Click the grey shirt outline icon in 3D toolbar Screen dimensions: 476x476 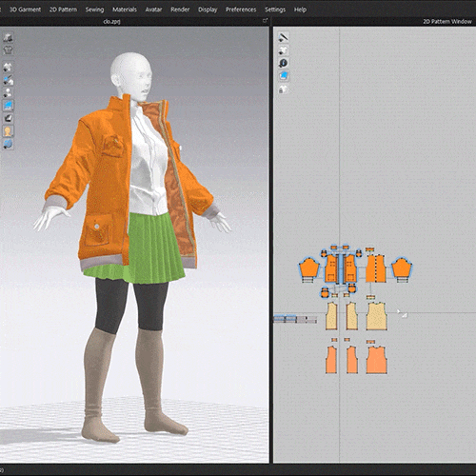pos(8,50)
